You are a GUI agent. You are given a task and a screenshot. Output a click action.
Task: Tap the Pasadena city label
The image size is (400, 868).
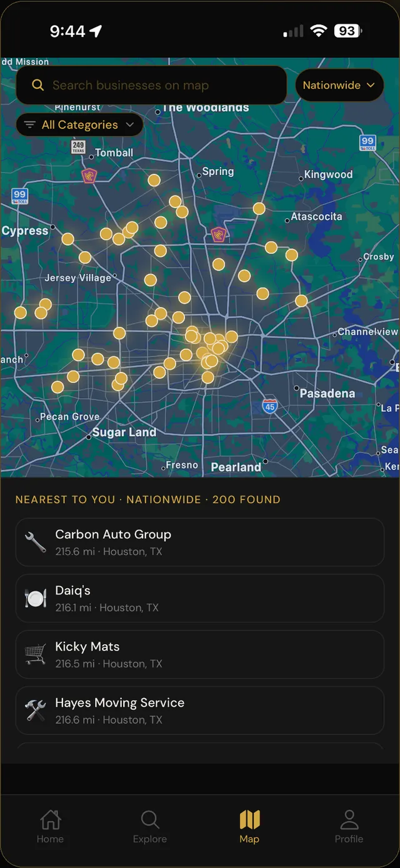pyautogui.click(x=327, y=394)
